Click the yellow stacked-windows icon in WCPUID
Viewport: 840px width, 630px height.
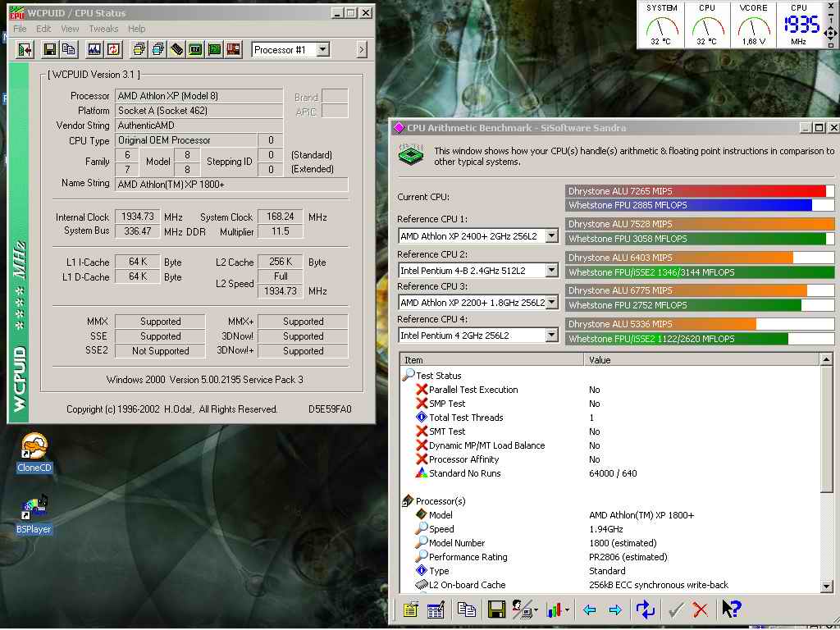point(139,50)
